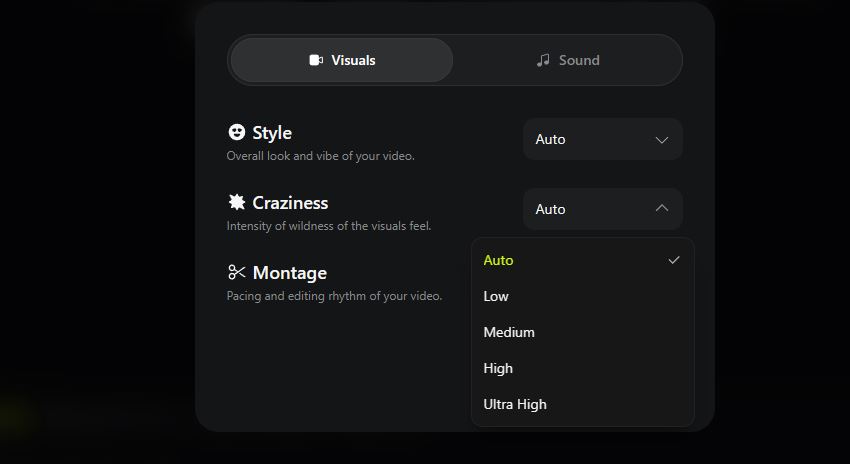The image size is (850, 464).
Task: Open the Style Auto combo box
Action: (602, 140)
